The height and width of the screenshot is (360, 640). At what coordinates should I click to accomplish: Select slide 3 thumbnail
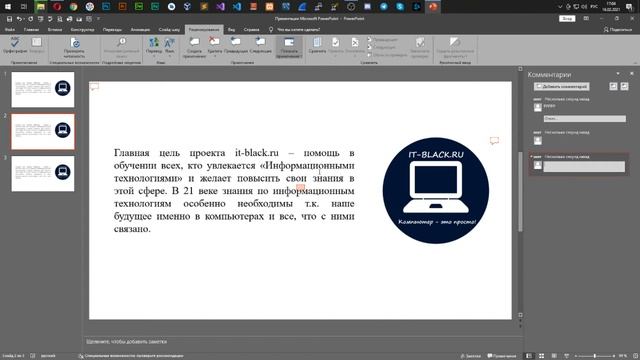(43, 173)
